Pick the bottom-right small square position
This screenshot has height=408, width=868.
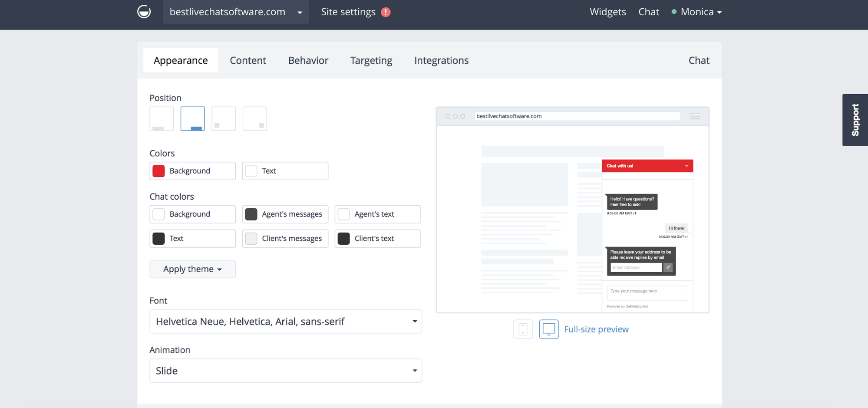click(255, 119)
